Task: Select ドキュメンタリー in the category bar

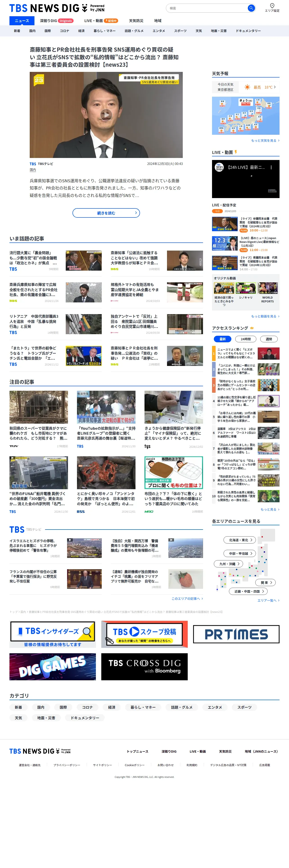Action: click(248, 31)
